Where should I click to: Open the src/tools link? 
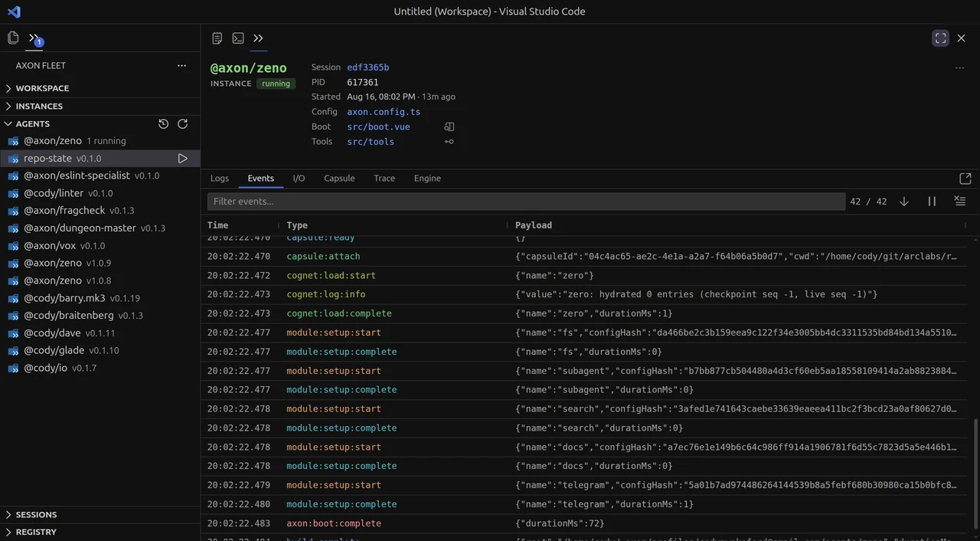371,141
